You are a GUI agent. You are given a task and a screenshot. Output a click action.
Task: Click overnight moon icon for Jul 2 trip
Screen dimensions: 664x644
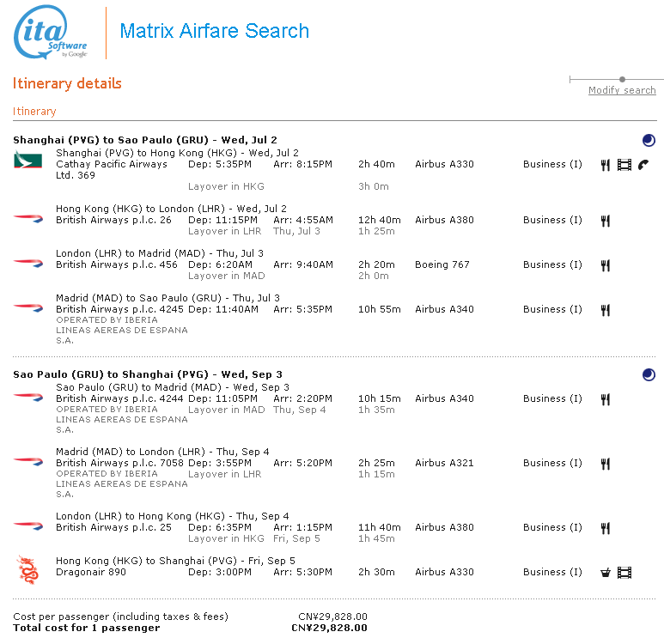tap(649, 141)
